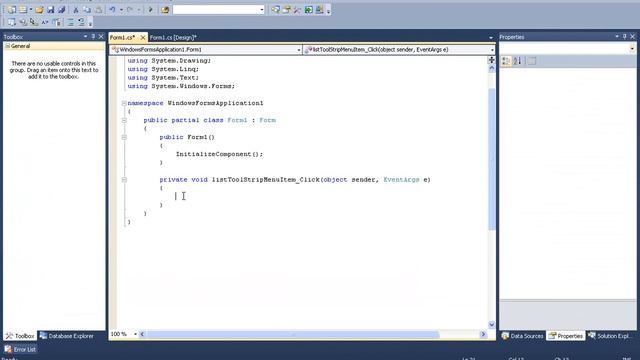This screenshot has width=640, height=360.
Task: Open the Toolbox window position dropdown
Action: tap(85, 36)
